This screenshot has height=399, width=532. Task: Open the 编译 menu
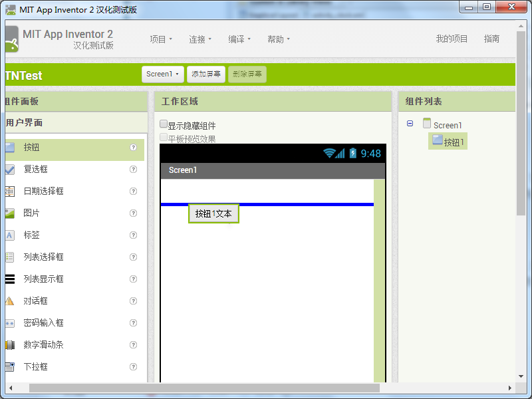click(239, 39)
